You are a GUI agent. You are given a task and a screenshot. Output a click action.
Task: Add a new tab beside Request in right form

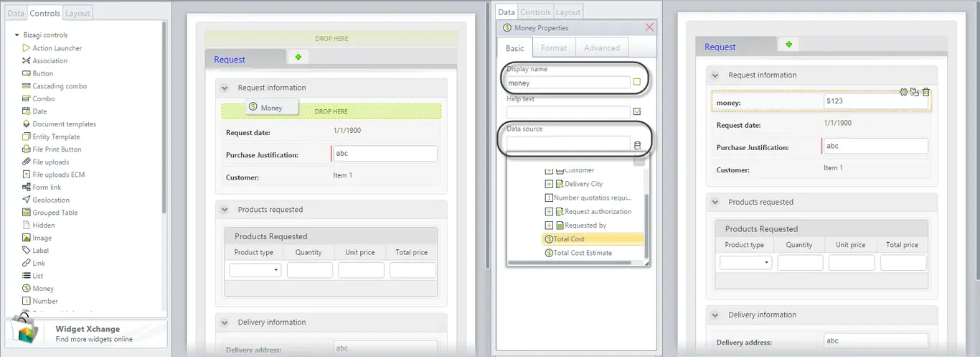[x=788, y=45]
